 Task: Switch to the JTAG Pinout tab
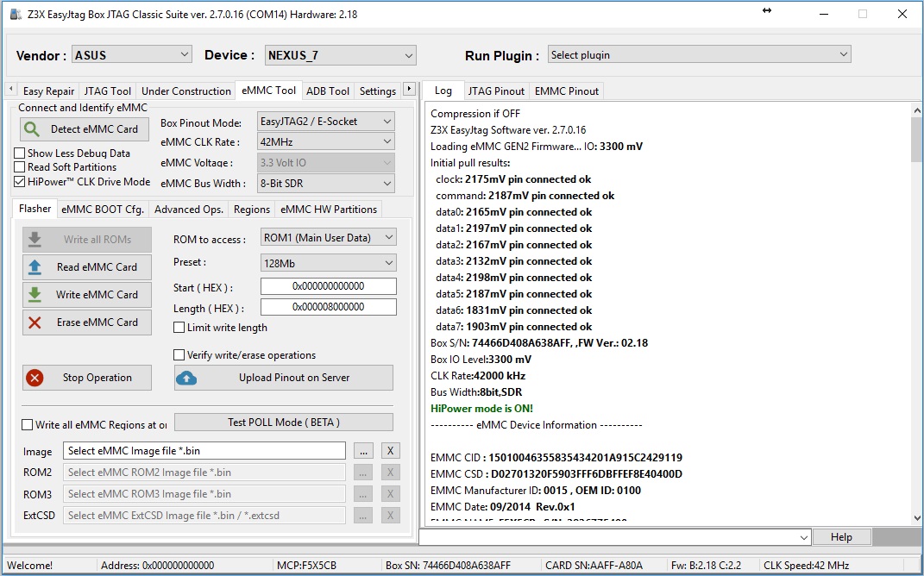496,91
